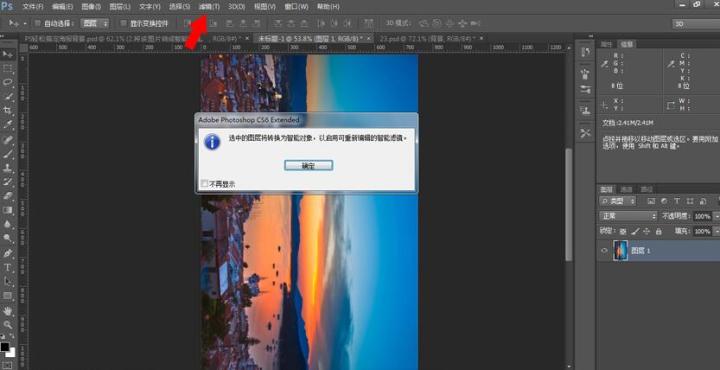
Task: Hide 图层 1 with eye icon
Action: [x=604, y=251]
